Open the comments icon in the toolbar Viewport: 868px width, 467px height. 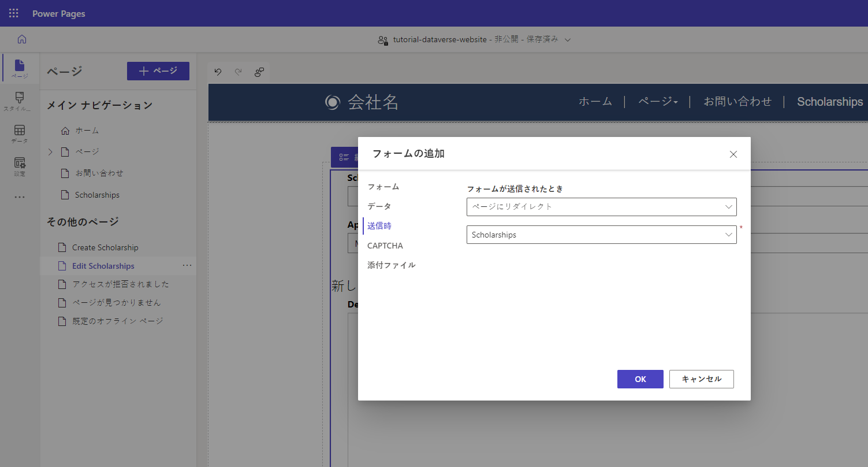(259, 72)
